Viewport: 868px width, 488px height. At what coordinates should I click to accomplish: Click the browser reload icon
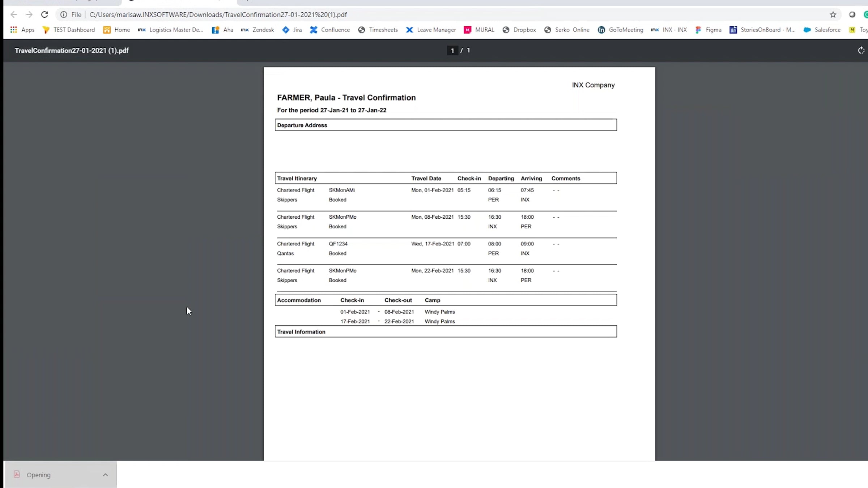[x=44, y=14]
